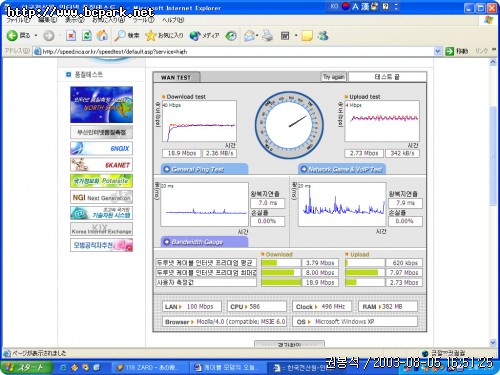Open the Help menu in menu bar
The image size is (500, 375).
coord(173,20)
